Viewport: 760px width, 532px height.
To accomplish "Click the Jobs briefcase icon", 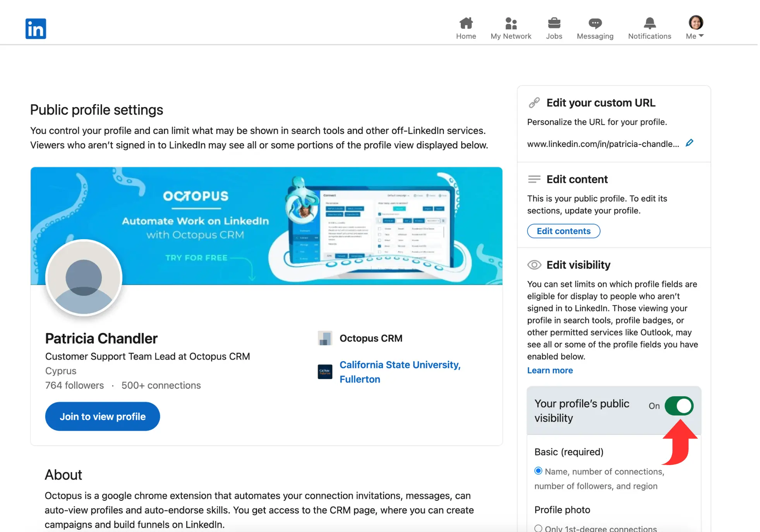I will (x=554, y=23).
